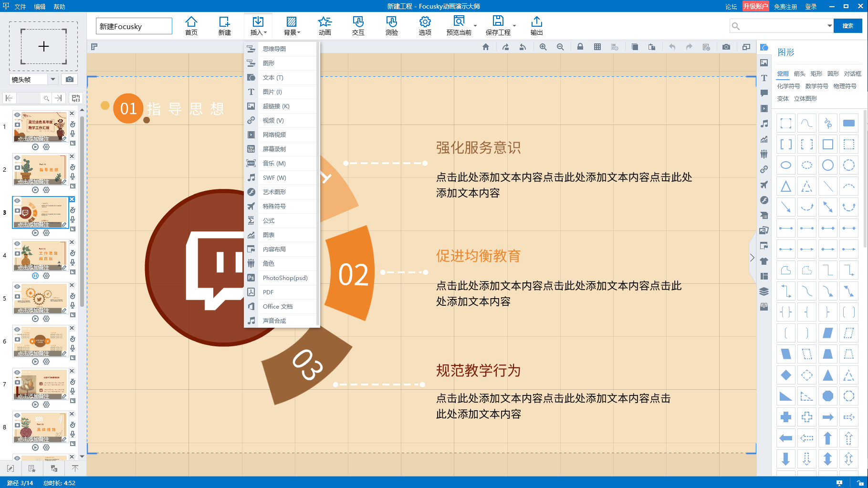Screen dimensions: 868x488
Task: Take a canvas screenshot with camera icon
Action: point(726,47)
